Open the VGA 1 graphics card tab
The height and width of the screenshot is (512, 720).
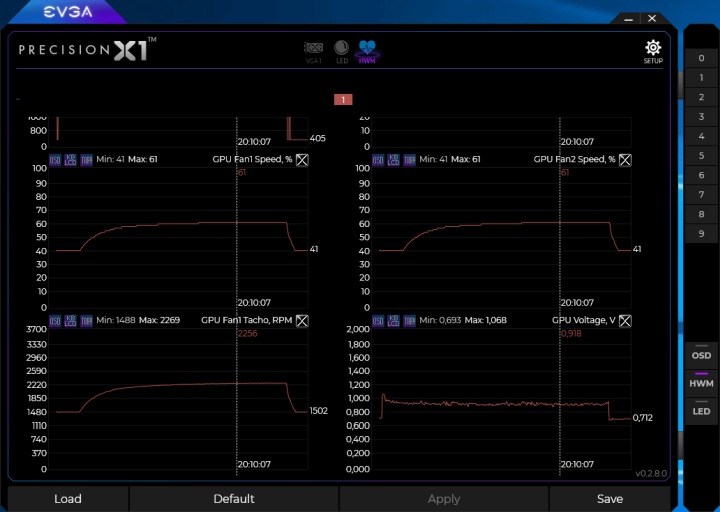point(314,51)
